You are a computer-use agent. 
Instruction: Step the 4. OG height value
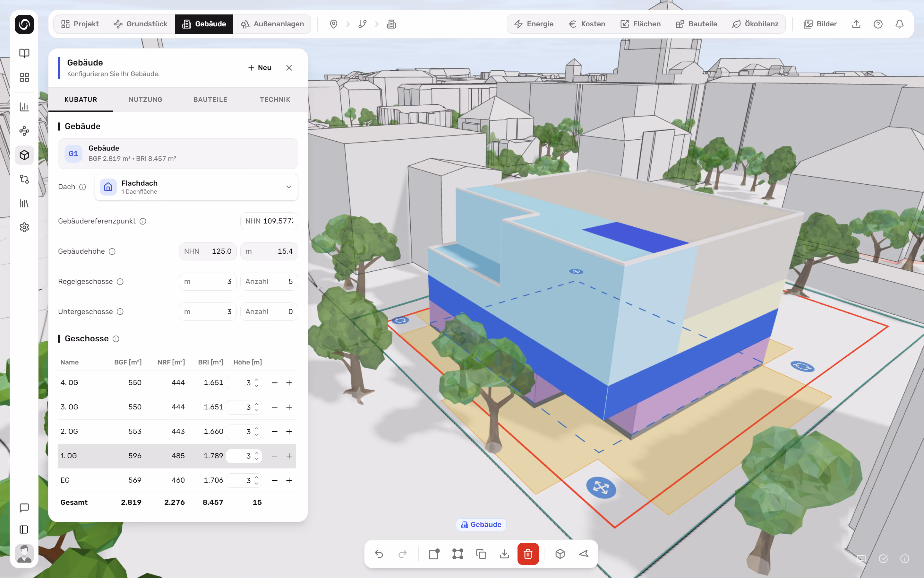tap(256, 383)
